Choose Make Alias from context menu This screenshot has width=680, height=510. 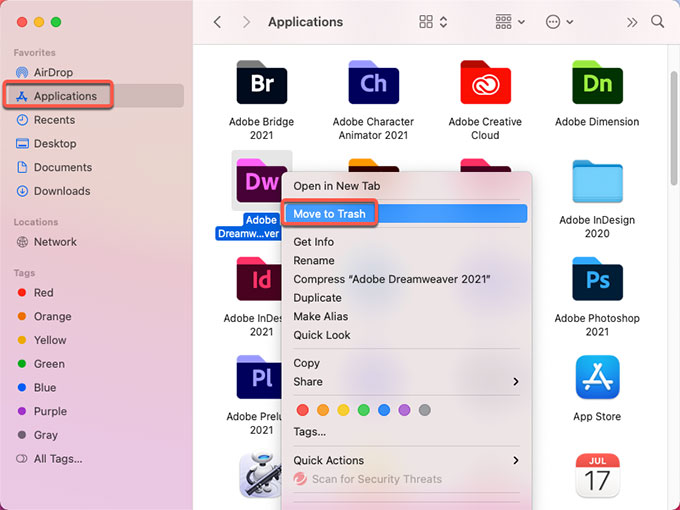(406, 316)
